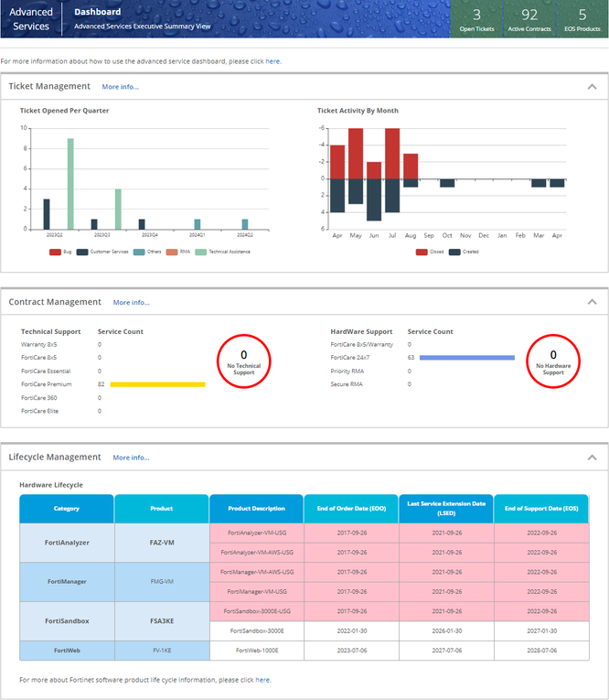Open the 3 Open Tickets tile
609x700 pixels.
coord(477,19)
